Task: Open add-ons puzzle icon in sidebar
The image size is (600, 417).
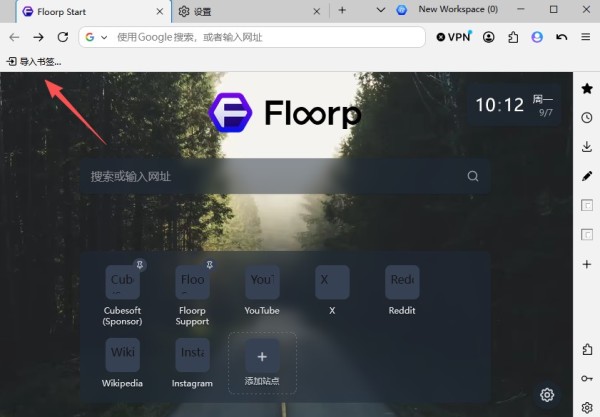Action: point(587,349)
